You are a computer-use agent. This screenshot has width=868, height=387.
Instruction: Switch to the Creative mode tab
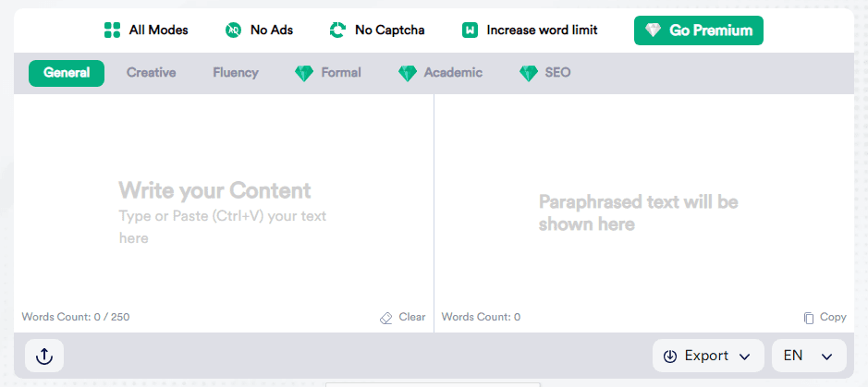click(x=151, y=73)
